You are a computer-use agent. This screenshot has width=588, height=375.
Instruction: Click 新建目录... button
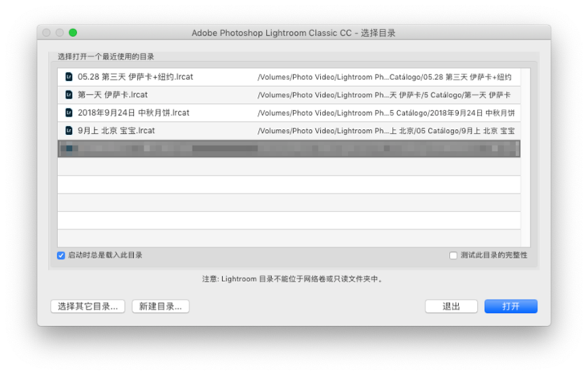click(161, 306)
